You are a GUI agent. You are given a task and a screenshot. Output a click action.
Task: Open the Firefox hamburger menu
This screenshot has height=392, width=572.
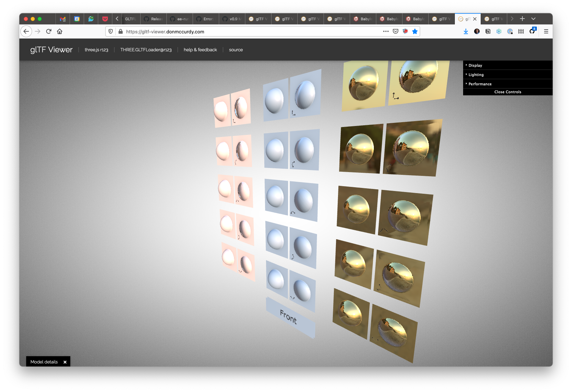point(546,31)
